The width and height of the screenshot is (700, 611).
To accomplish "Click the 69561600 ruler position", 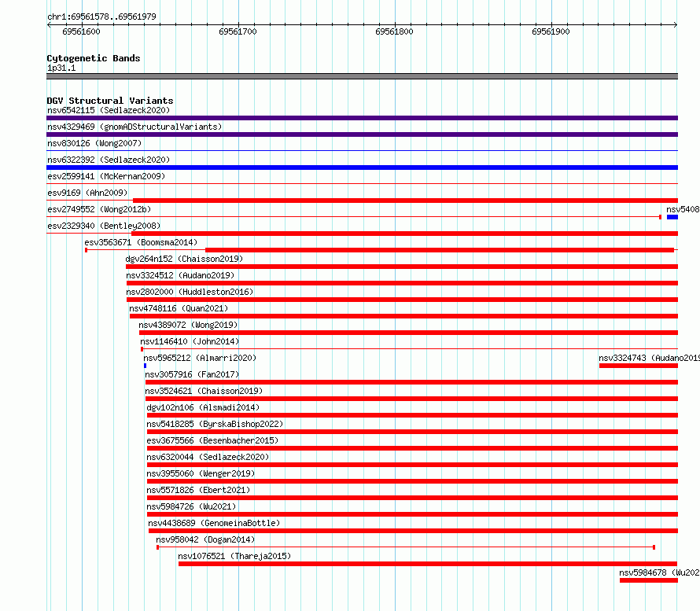I will tap(81, 31).
